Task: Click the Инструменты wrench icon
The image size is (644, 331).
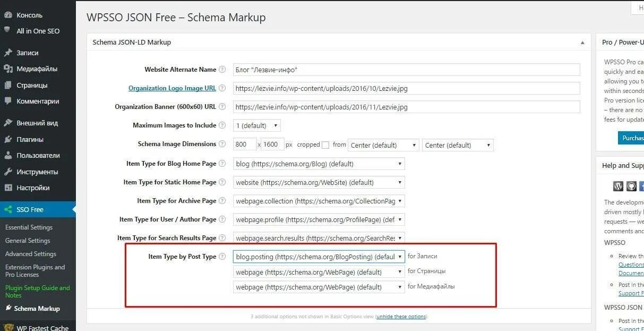Action: 8,172
